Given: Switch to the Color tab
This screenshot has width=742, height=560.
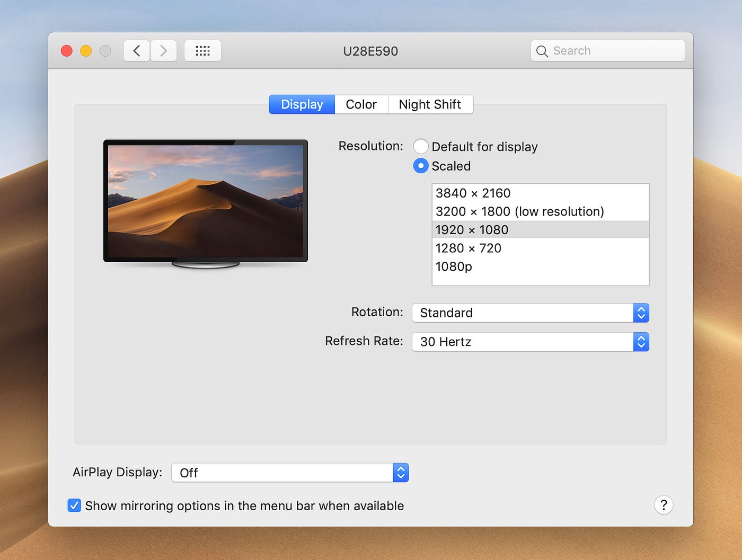Looking at the screenshot, I should pos(361,104).
